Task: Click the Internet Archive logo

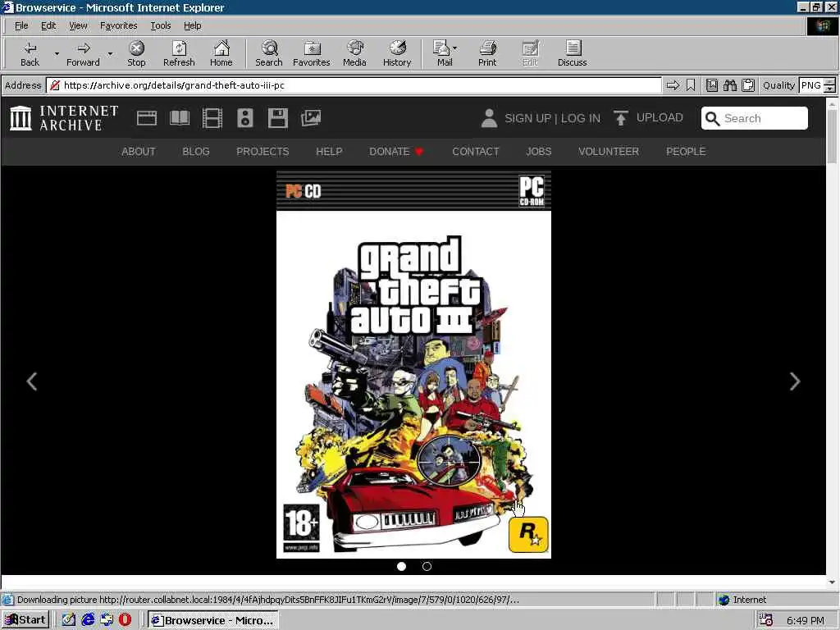Action: (64, 118)
